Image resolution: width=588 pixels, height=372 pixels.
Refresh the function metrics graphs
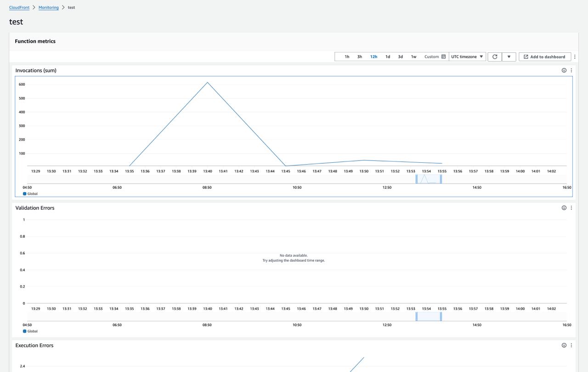495,57
